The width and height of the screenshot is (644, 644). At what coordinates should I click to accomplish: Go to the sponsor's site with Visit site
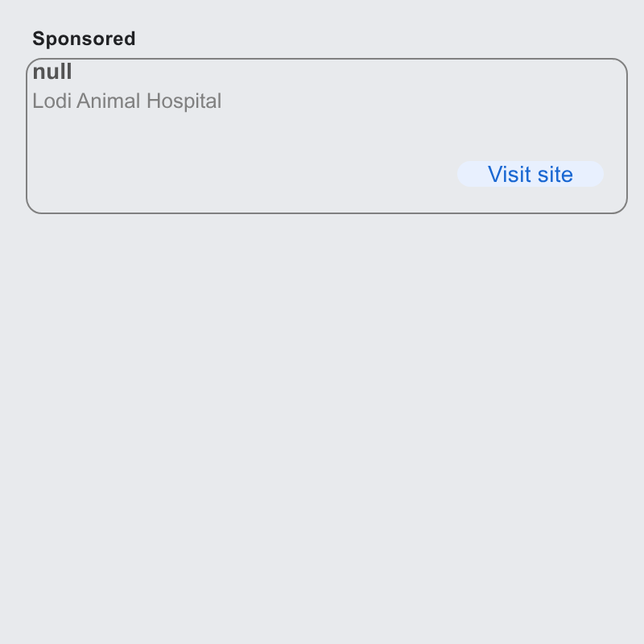pos(530,174)
